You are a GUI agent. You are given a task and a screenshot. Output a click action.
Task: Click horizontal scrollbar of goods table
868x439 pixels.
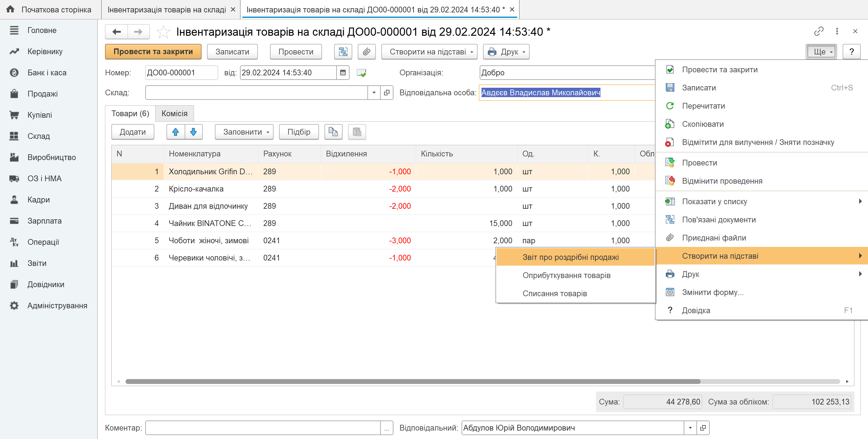tap(413, 382)
